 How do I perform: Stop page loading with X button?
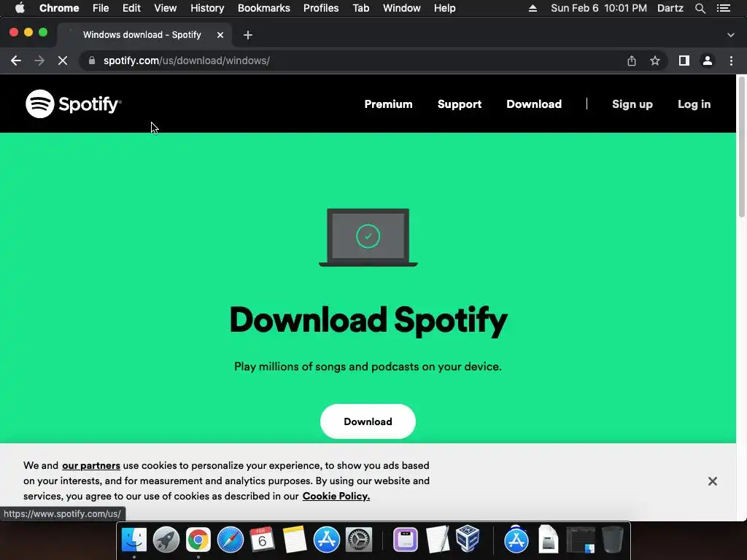point(63,61)
